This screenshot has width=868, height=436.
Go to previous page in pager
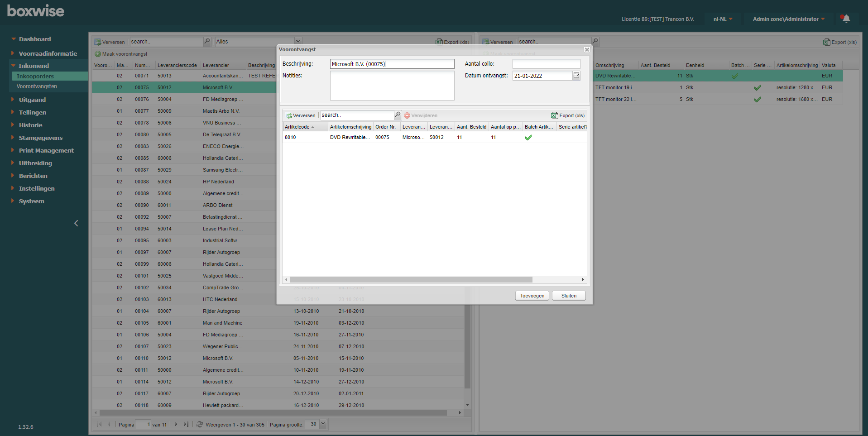tap(109, 424)
